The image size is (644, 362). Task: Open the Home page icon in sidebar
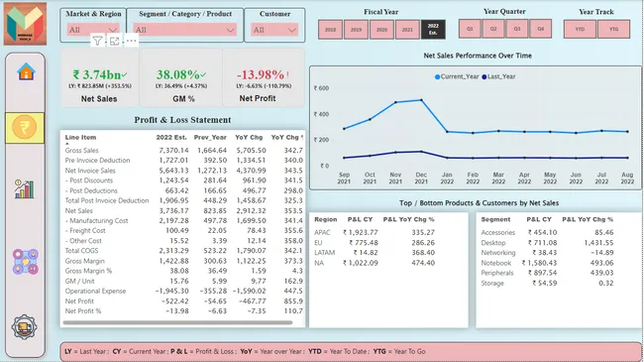pos(26,71)
